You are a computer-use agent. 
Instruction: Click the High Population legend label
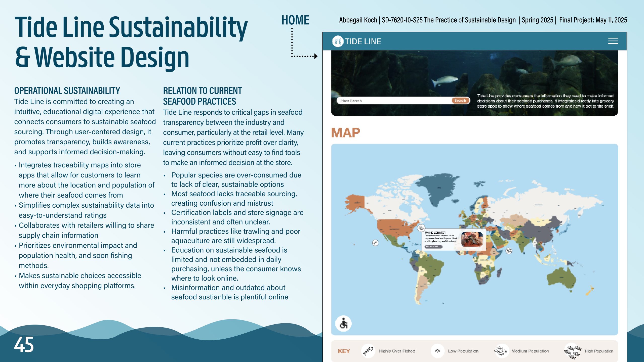pos(599,351)
